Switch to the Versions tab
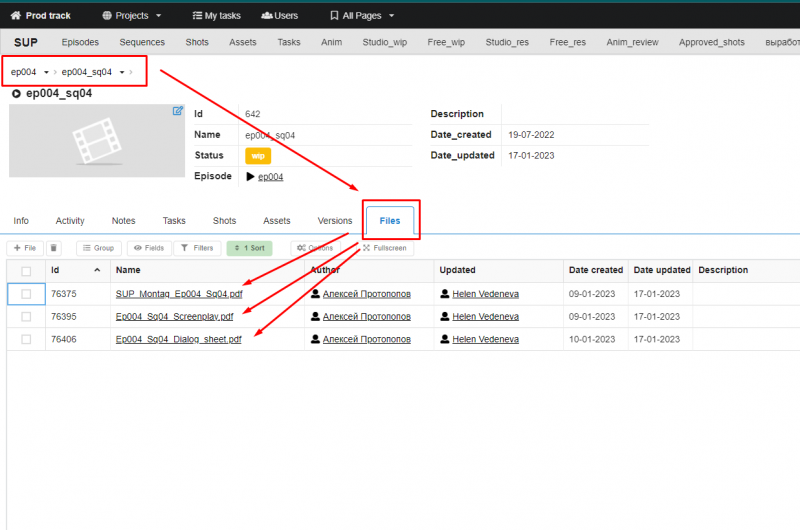The width and height of the screenshot is (800, 530). pos(334,221)
